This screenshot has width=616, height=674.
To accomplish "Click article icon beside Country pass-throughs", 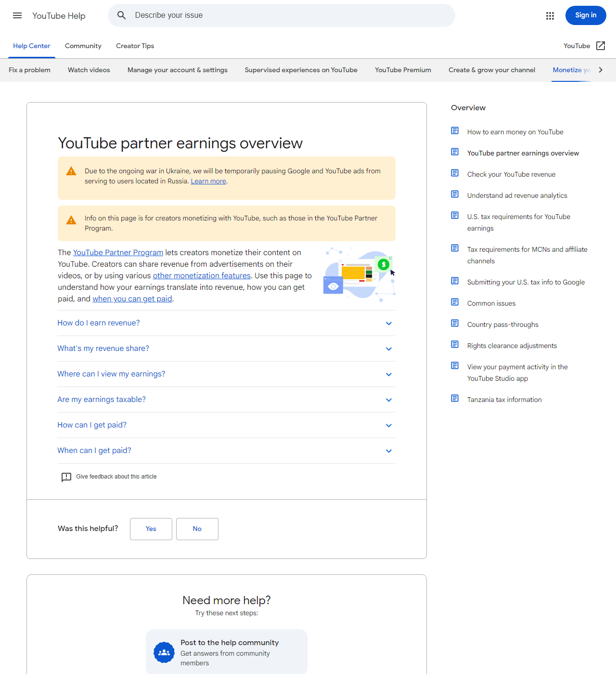I will 455,323.
